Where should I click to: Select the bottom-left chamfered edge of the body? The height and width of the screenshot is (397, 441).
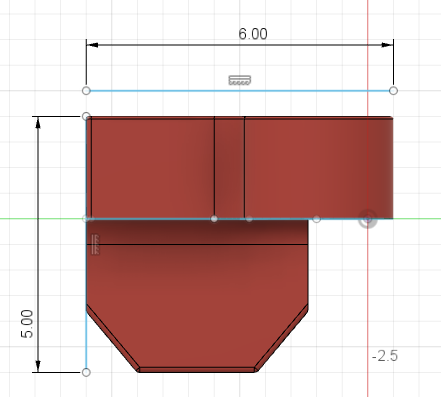click(112, 337)
